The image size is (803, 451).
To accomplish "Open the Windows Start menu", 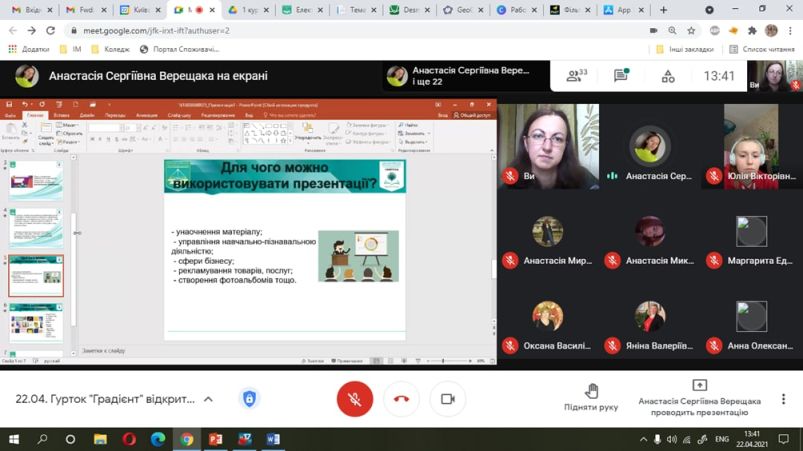I will [x=14, y=439].
